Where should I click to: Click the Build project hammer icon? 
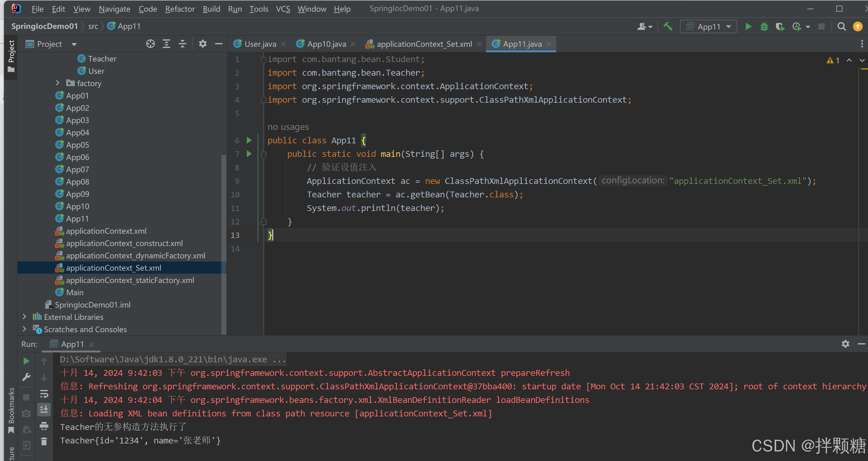coord(668,26)
